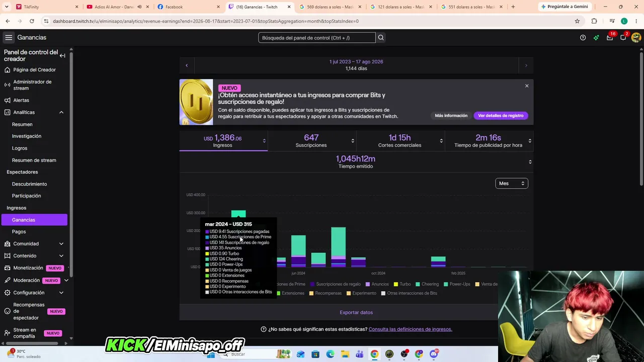
Task: Click Pregúntale a Gemini button
Action: coord(564,7)
